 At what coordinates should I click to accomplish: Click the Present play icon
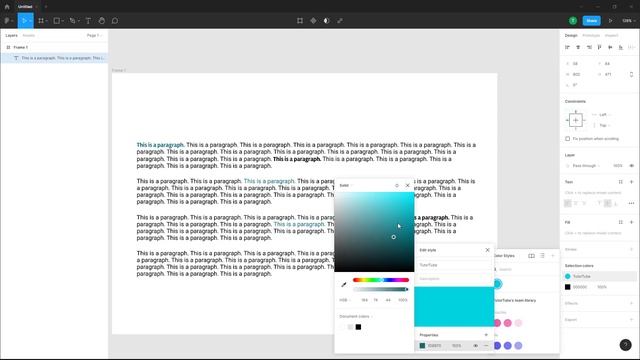611,21
